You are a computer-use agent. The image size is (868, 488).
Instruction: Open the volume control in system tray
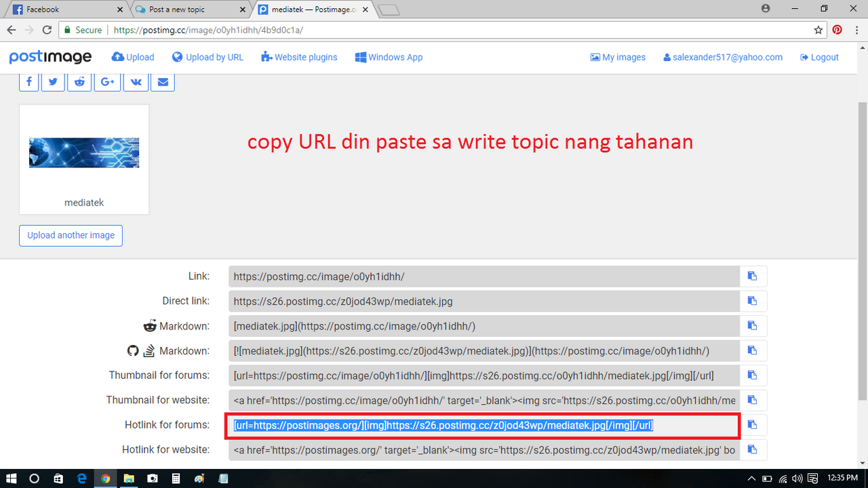[x=798, y=479]
